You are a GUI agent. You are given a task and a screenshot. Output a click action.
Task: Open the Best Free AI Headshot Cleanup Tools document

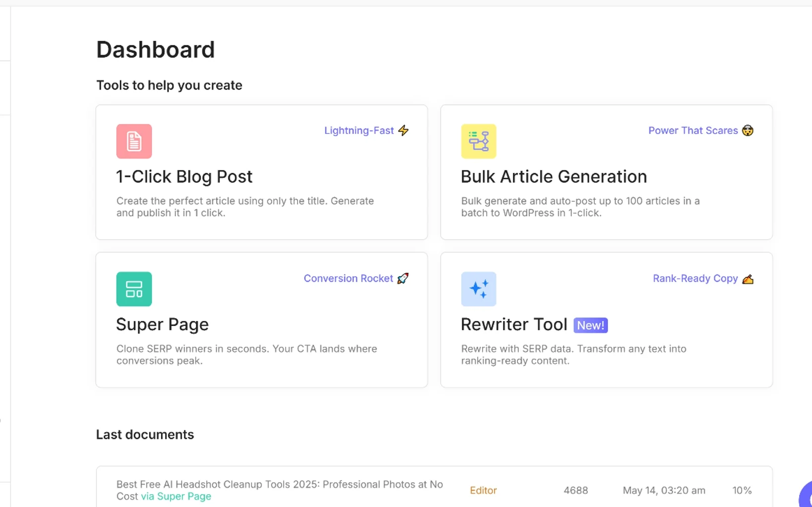tap(279, 490)
